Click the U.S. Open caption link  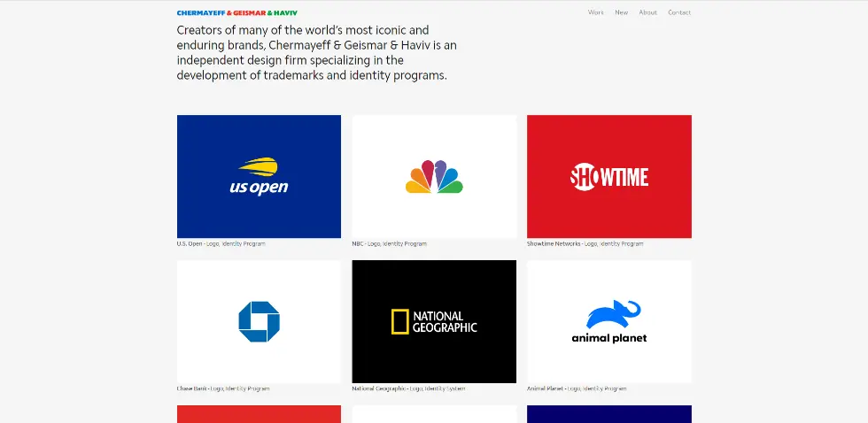point(221,244)
